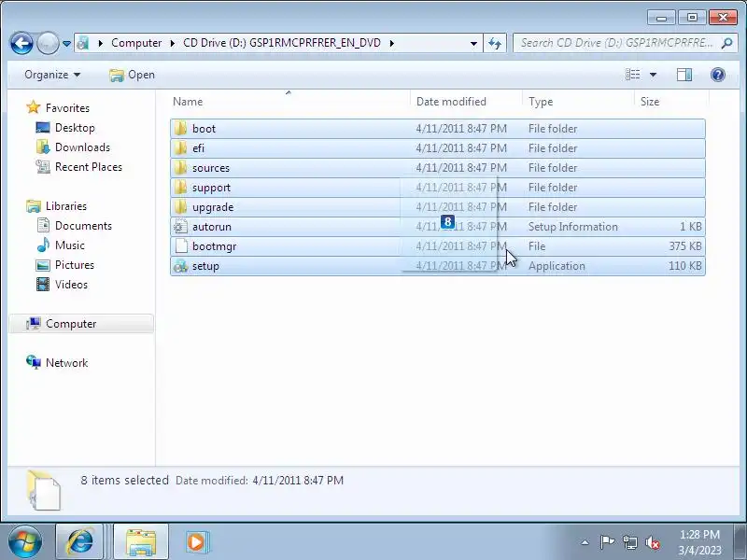Click the 'autorun' file name
This screenshot has width=747, height=560.
coord(212,227)
